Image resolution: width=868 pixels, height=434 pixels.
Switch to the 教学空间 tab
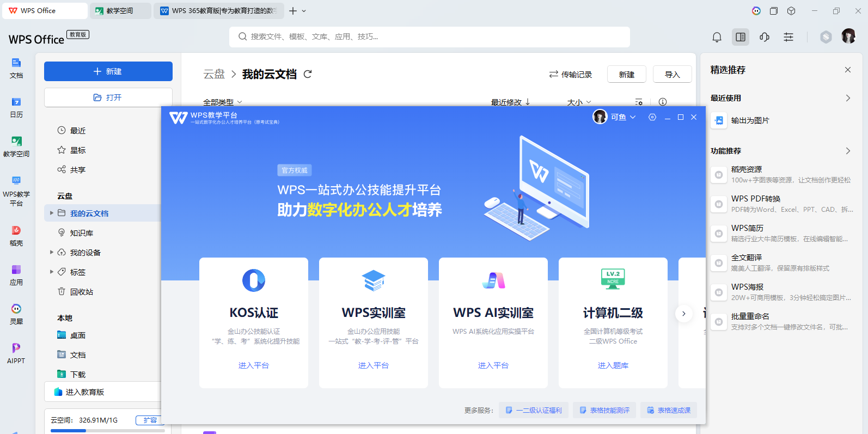pyautogui.click(x=120, y=11)
